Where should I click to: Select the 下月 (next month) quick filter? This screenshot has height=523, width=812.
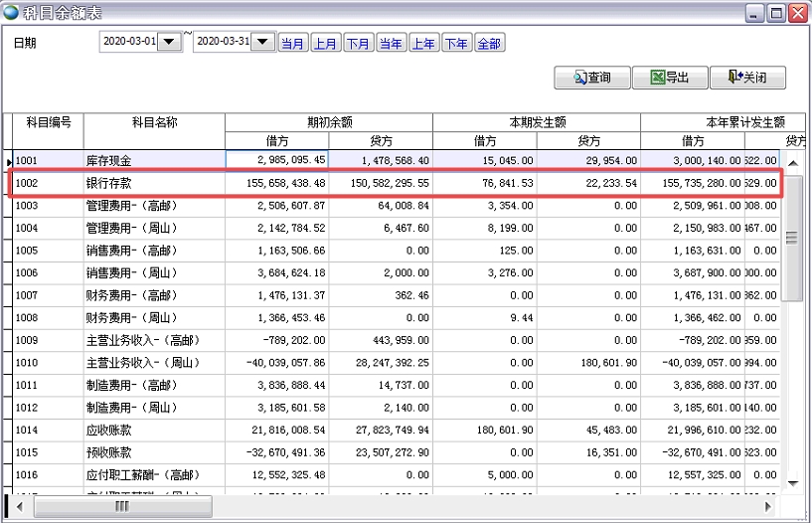point(358,43)
